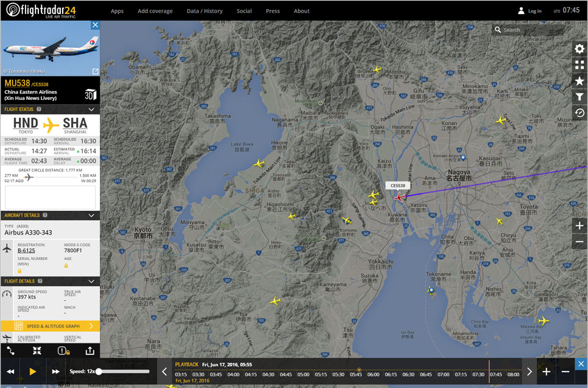This screenshot has height=388, width=588.
Task: Open the B-6125 registration link
Action: [26, 250]
